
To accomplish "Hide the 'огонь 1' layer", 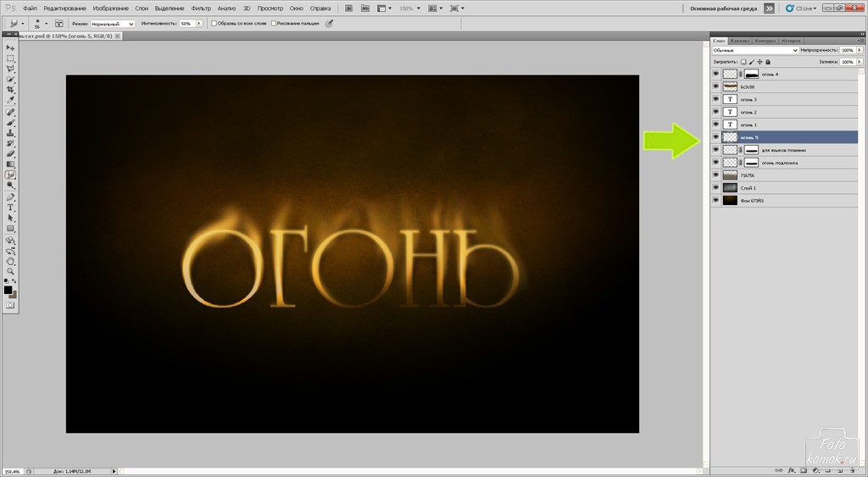I will [x=715, y=125].
